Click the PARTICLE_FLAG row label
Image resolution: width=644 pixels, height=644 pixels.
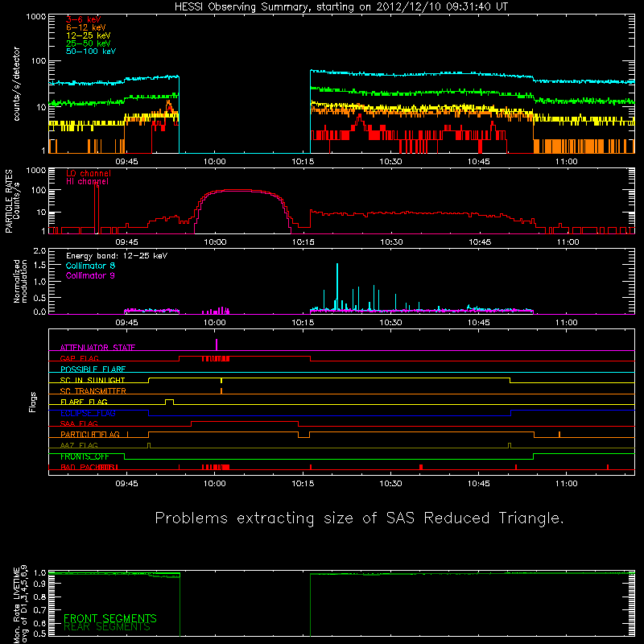tap(90, 434)
